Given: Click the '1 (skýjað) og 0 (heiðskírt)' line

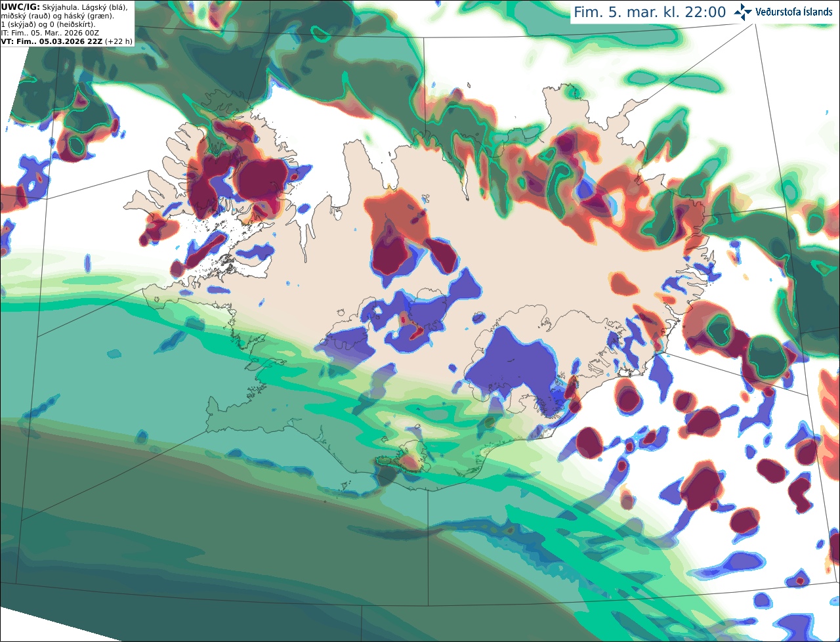Looking at the screenshot, I should (x=48, y=24).
